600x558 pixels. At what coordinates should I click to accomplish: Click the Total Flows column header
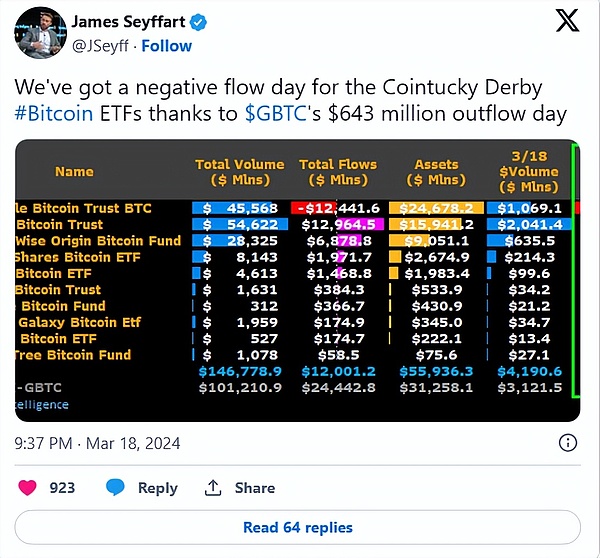(338, 171)
